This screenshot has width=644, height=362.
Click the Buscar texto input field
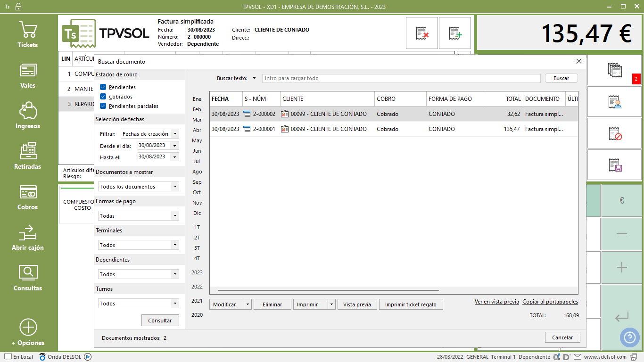point(401,78)
